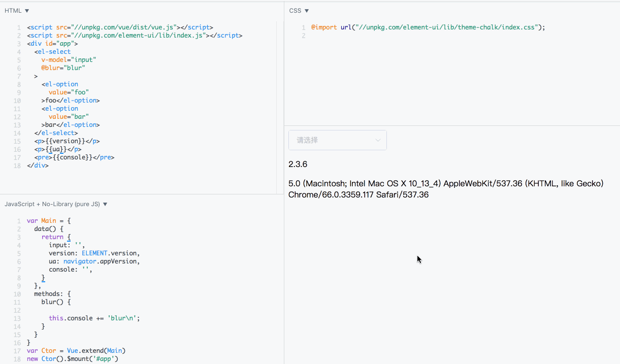The height and width of the screenshot is (364, 620).
Task: Click the <pre>{{console}}</pre> line
Action: [x=74, y=157]
